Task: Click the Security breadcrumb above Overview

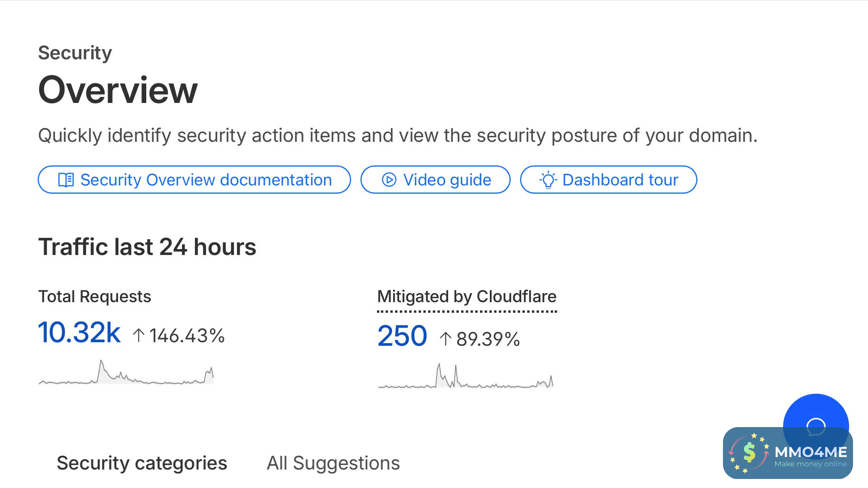Action: point(75,53)
